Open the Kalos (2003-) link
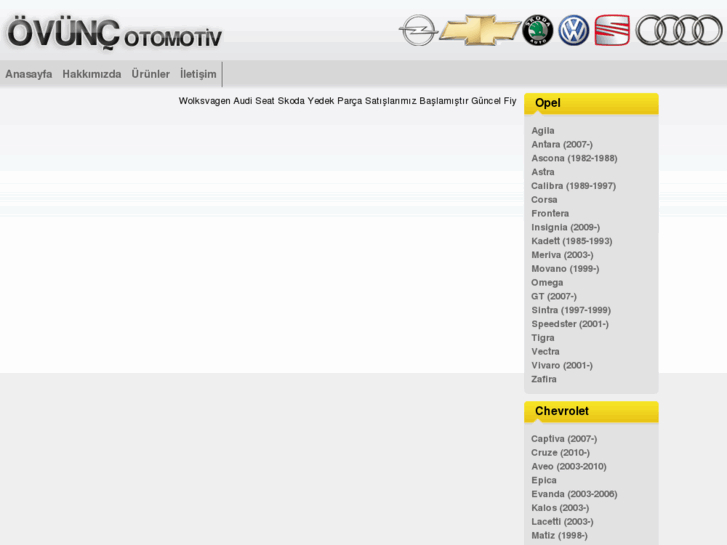This screenshot has width=727, height=545. [560, 508]
